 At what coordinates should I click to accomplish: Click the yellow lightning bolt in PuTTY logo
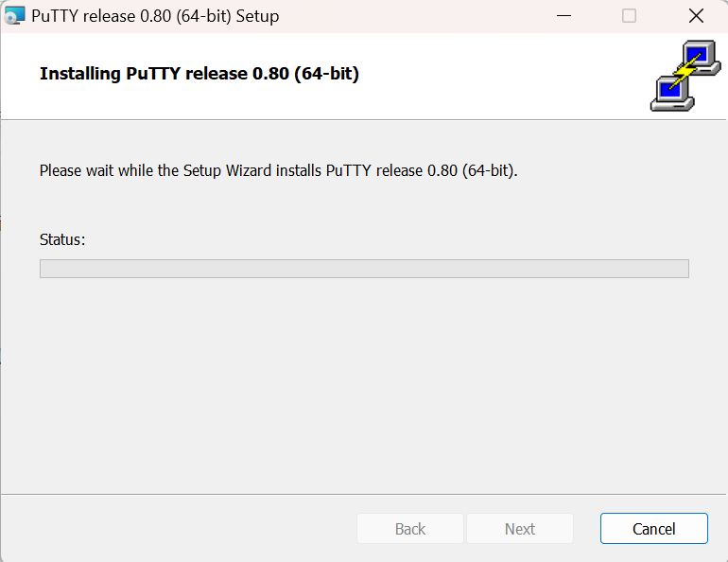point(685,71)
